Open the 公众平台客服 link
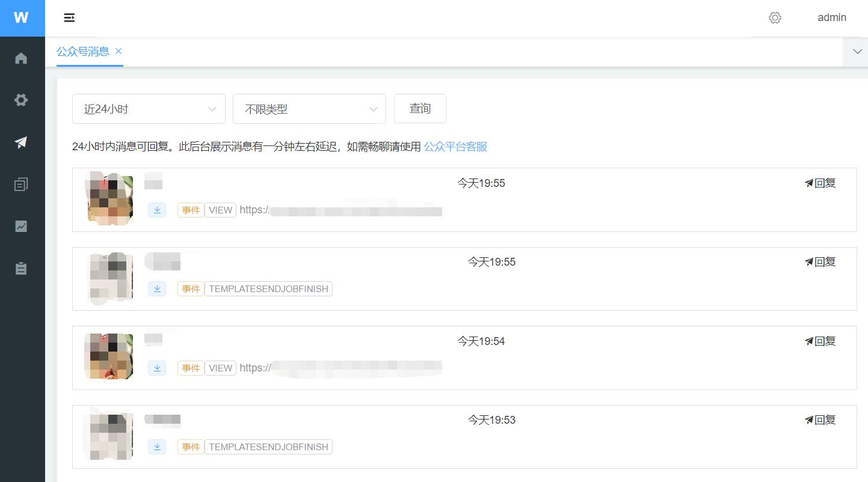Viewport: 868px width, 482px height. click(x=455, y=147)
